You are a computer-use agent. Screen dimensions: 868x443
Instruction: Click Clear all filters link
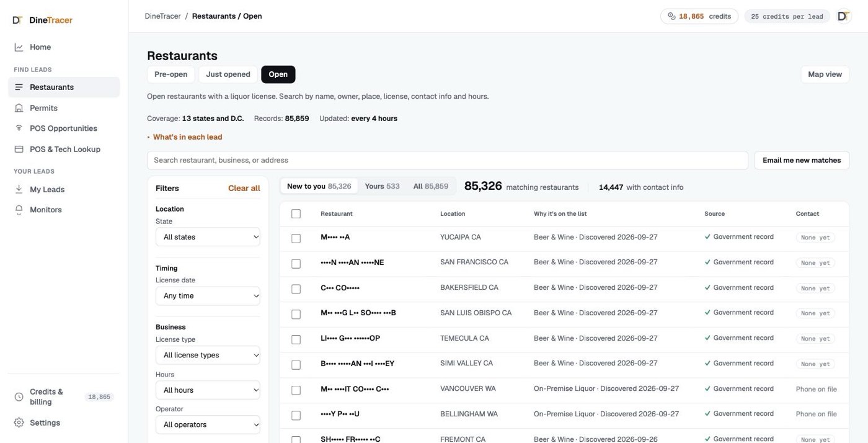[x=244, y=188]
